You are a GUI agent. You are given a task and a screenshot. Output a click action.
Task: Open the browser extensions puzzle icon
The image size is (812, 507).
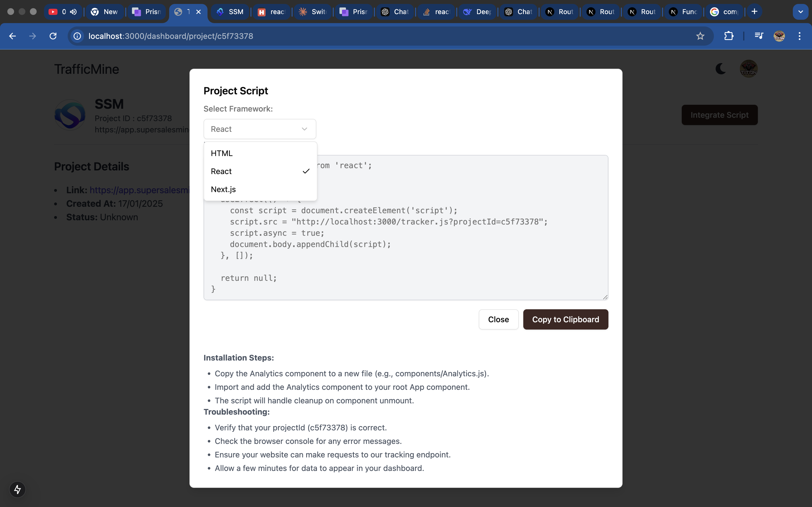[x=729, y=36]
